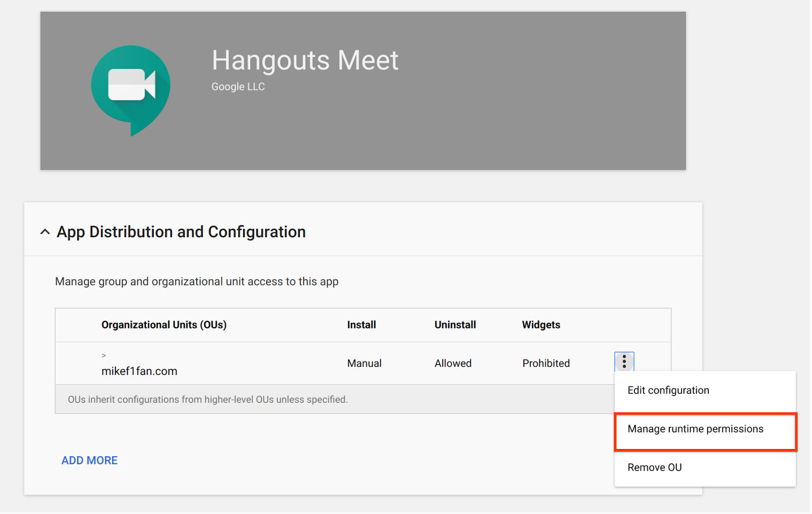
Task: Click the Manage group and organizational unit text
Action: tap(197, 282)
